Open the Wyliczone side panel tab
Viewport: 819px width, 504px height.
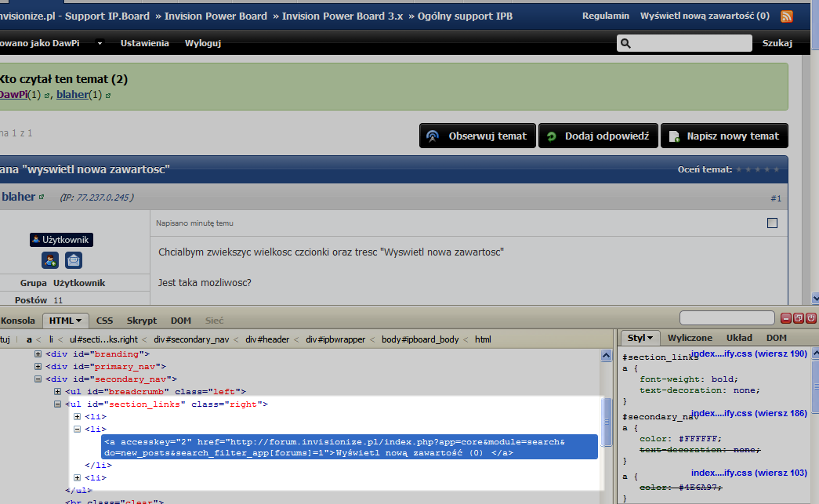690,338
